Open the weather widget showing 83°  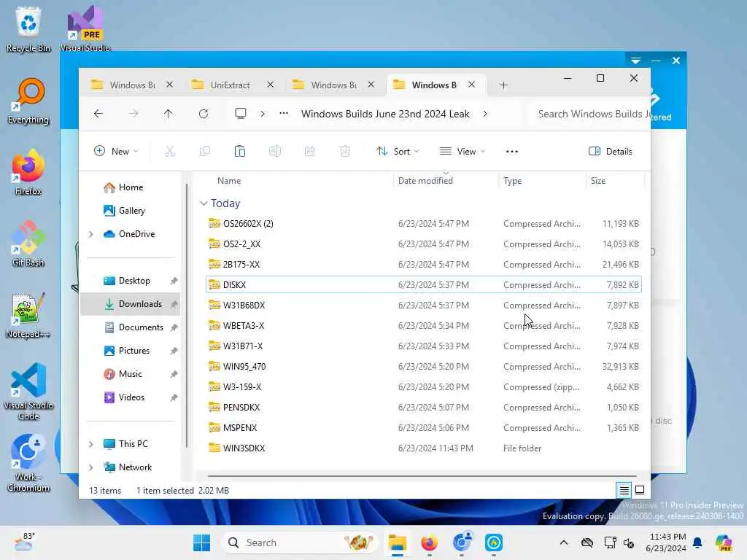click(x=24, y=542)
